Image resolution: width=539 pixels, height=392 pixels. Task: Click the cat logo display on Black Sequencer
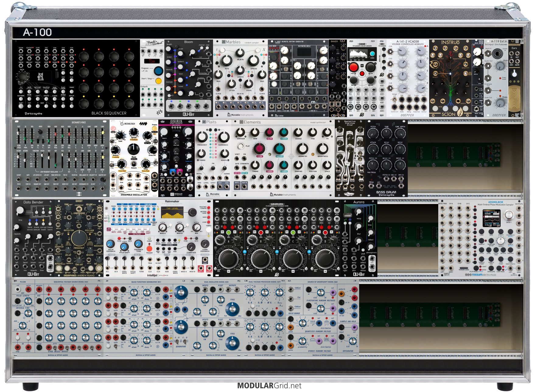coord(40,76)
